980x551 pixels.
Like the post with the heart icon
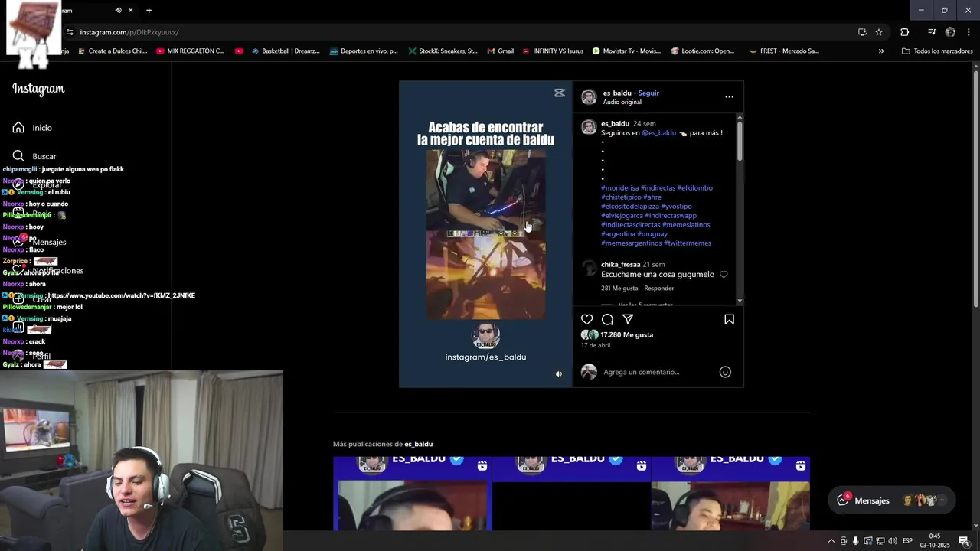(587, 319)
